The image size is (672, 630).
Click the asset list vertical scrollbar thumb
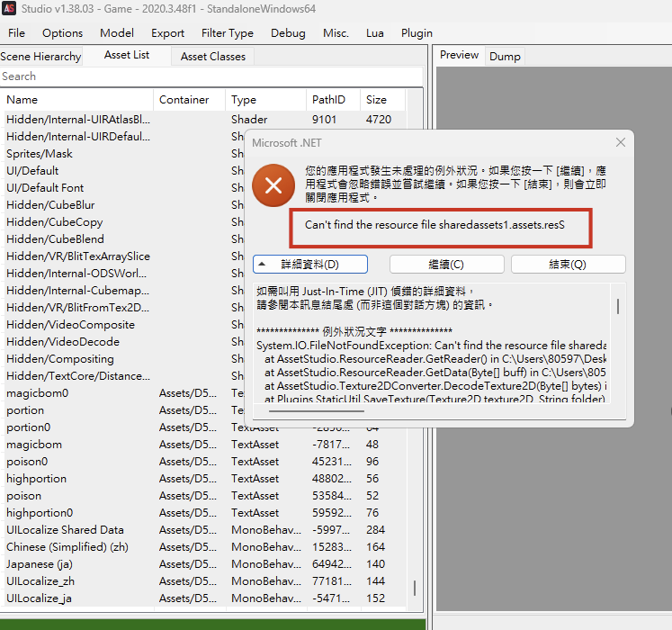[415, 588]
